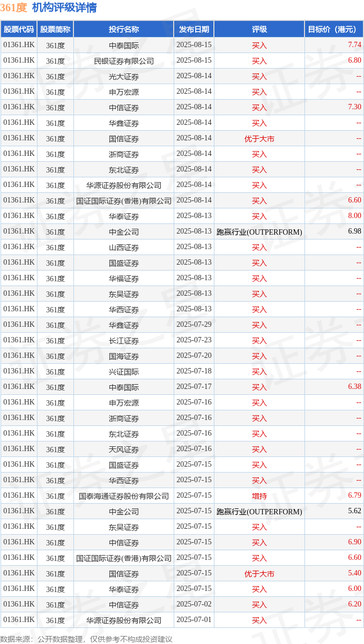
Task: Click the 数据来源 disclaimer footer text
Action: (86, 639)
